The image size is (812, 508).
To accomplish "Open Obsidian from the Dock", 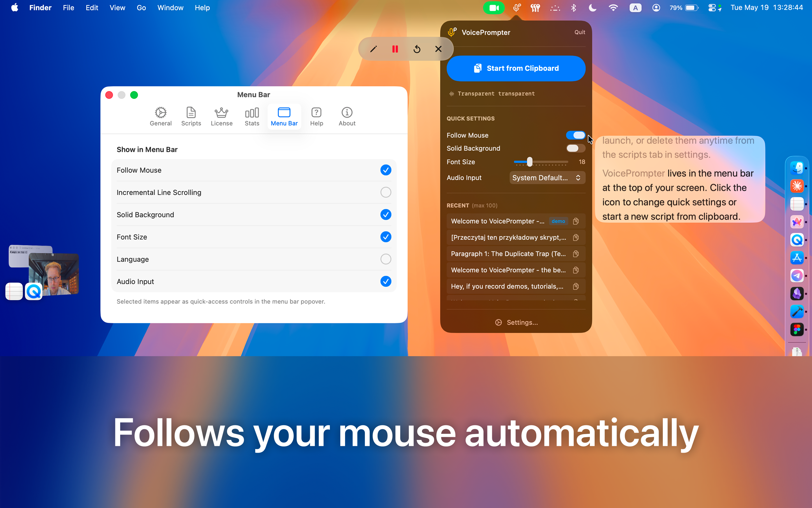I will click(x=796, y=294).
